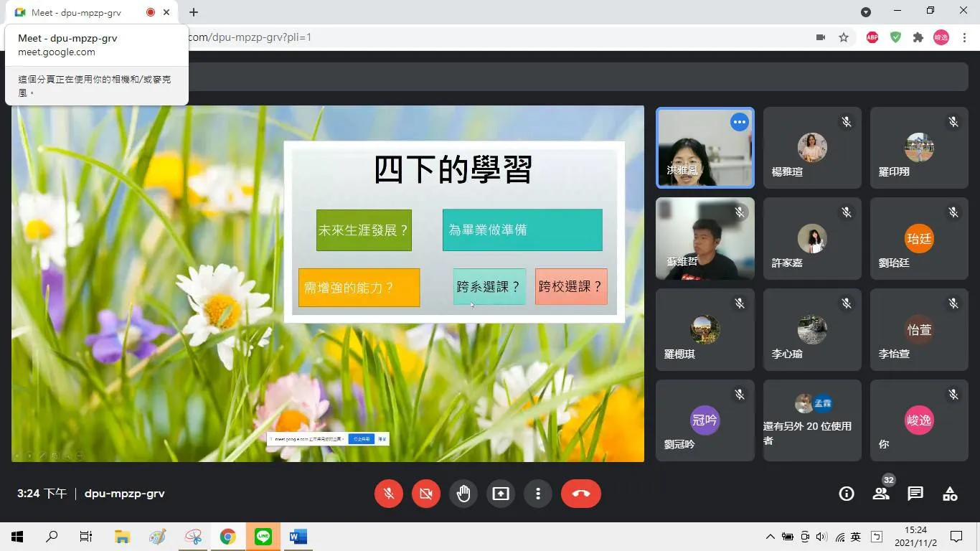Viewport: 980px width, 551px height.
Task: Click the blue stop sharing button in presentation
Action: [361, 438]
